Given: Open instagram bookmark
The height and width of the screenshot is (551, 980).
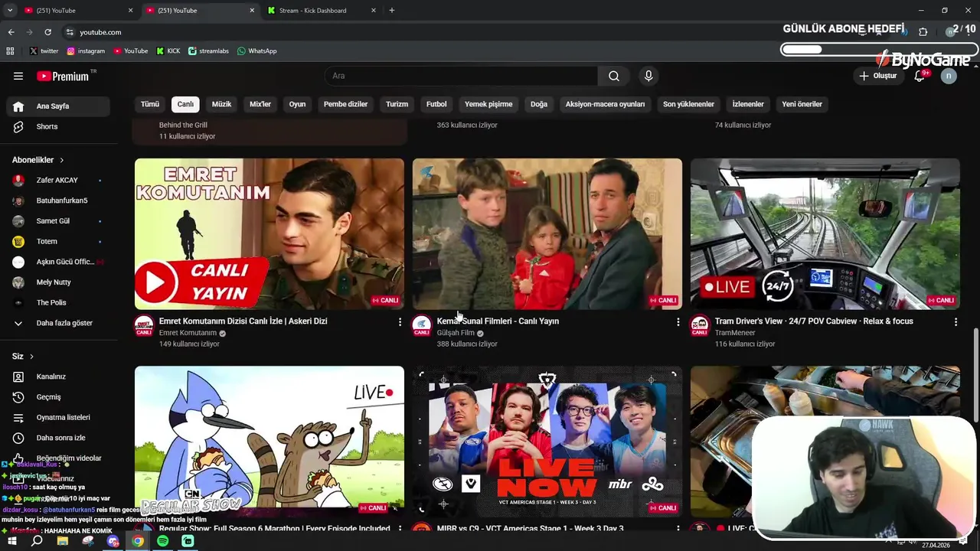Looking at the screenshot, I should pos(86,51).
